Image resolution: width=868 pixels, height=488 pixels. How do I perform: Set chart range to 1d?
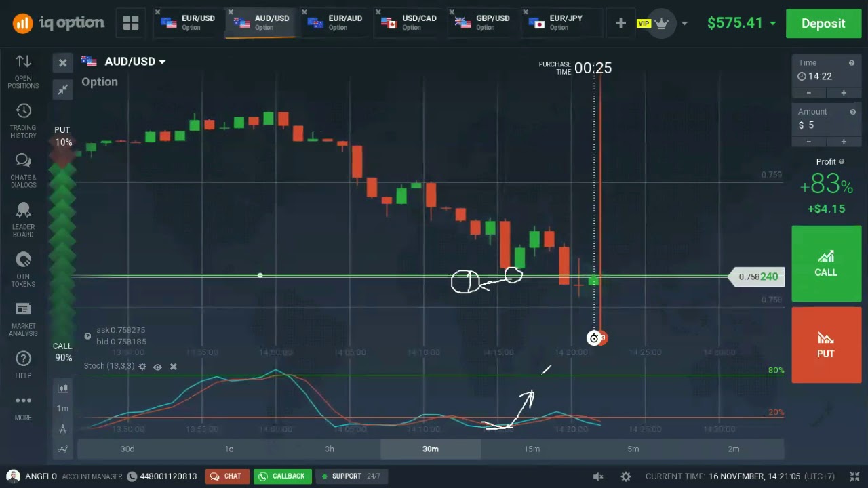[x=229, y=449]
